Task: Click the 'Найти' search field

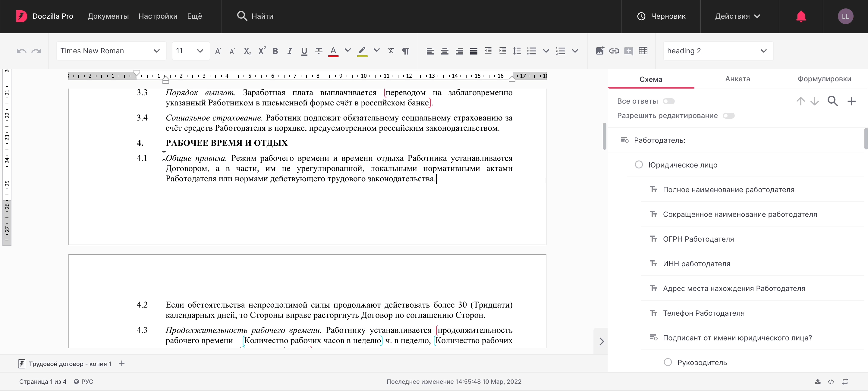Action: click(262, 16)
